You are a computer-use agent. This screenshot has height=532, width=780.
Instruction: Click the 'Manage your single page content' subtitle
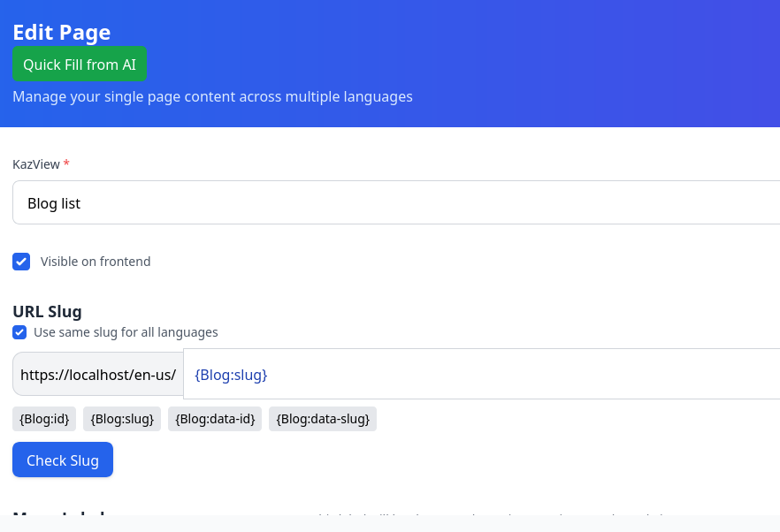coord(212,96)
